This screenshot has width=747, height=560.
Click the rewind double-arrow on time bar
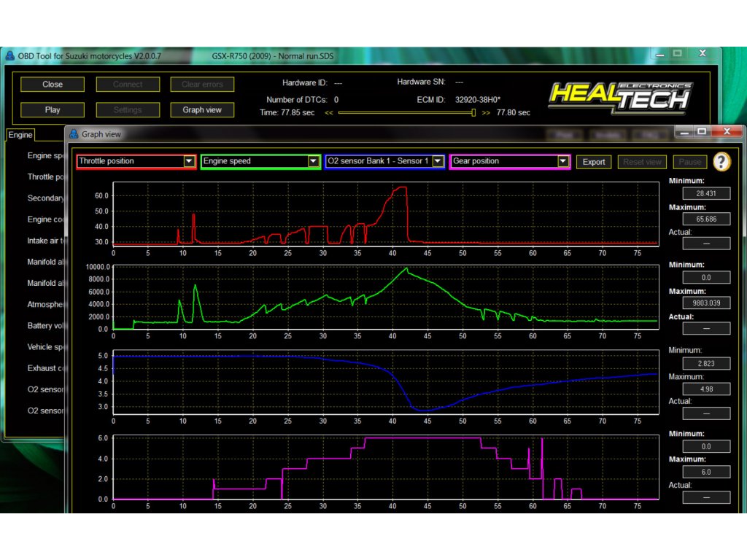329,113
